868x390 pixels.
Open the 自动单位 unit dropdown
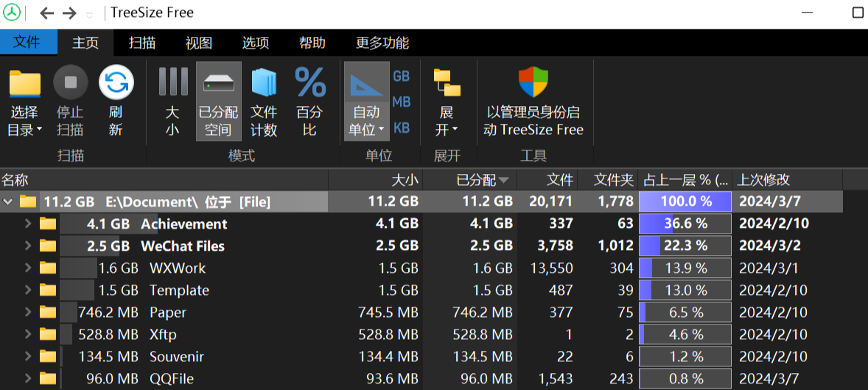click(366, 101)
